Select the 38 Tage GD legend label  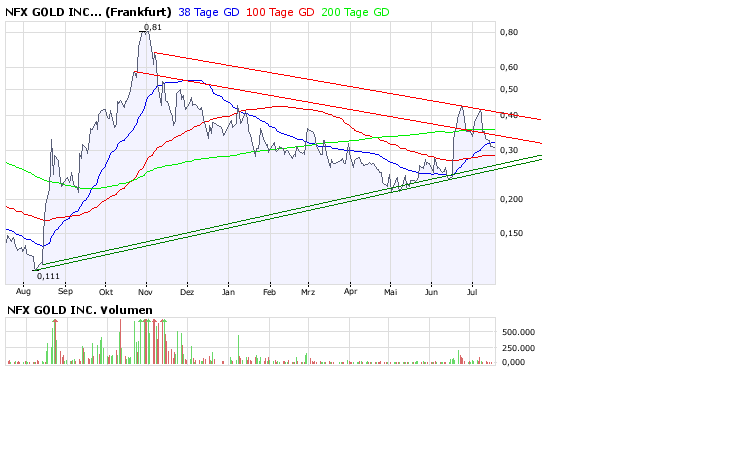209,12
